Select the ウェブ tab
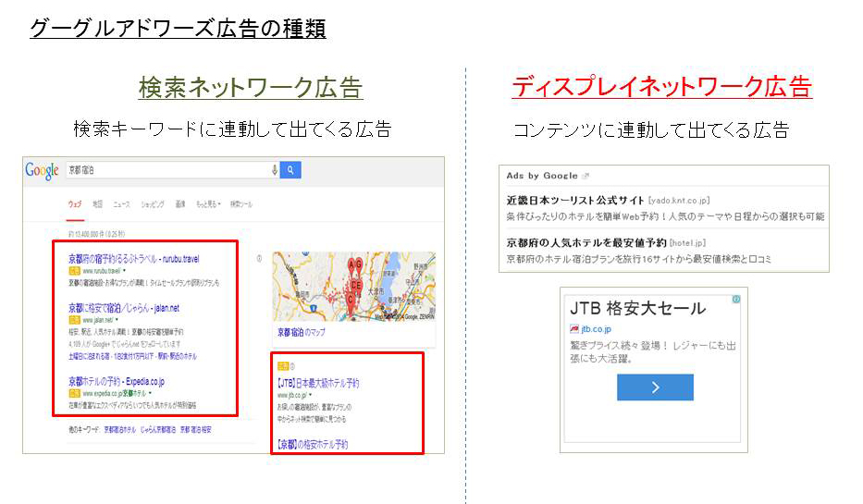 [75, 204]
